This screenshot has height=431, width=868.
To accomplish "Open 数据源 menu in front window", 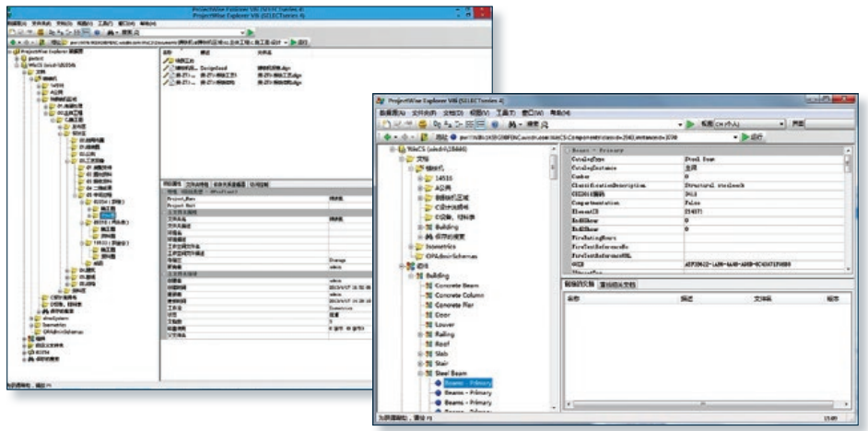I will (392, 113).
